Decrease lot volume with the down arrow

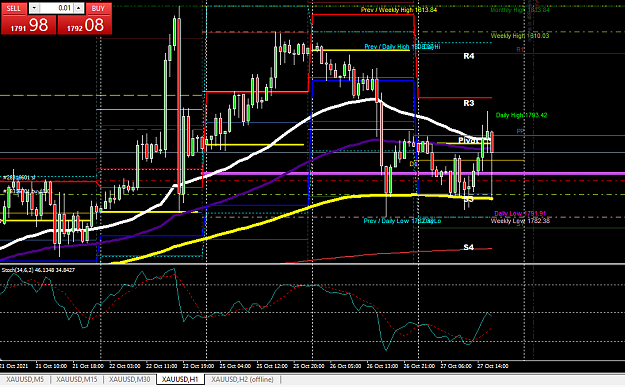34,8
